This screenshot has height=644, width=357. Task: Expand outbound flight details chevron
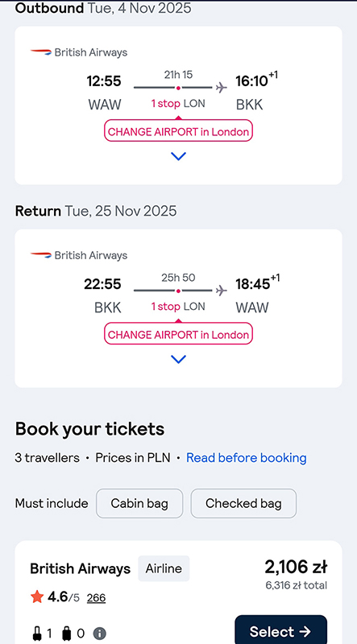(178, 156)
